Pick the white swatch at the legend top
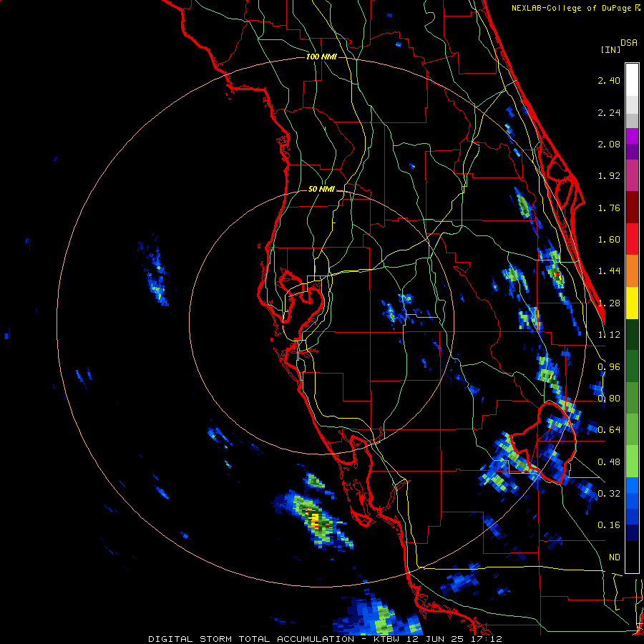This screenshot has height=644, width=644. click(x=632, y=80)
